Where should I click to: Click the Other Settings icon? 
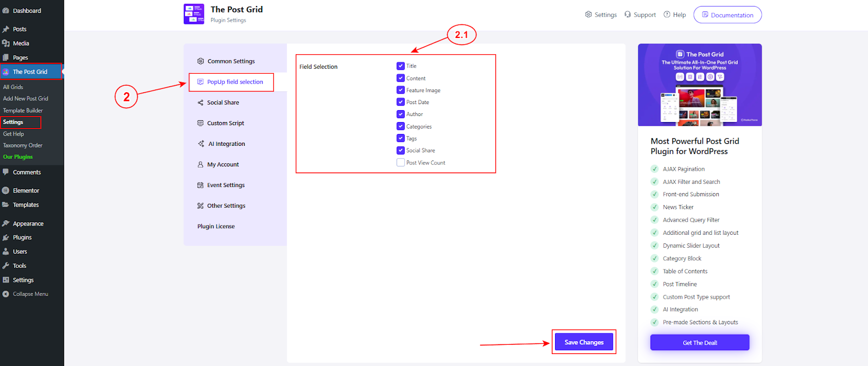pos(201,206)
